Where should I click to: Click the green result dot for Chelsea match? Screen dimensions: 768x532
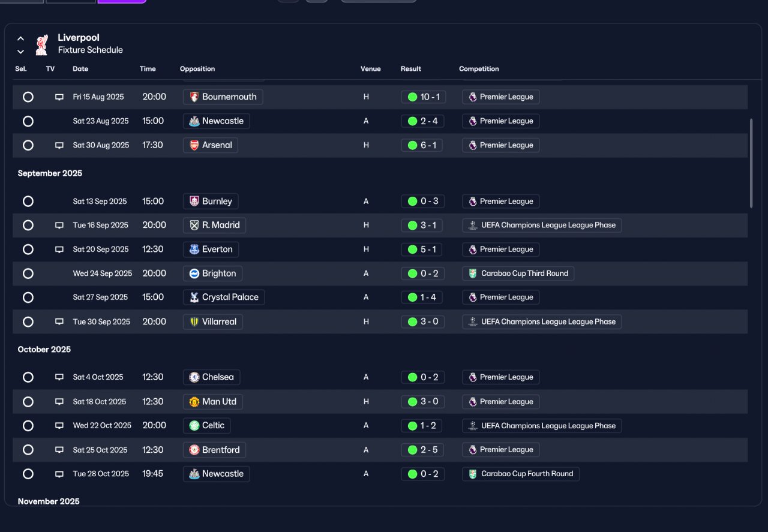coord(412,377)
